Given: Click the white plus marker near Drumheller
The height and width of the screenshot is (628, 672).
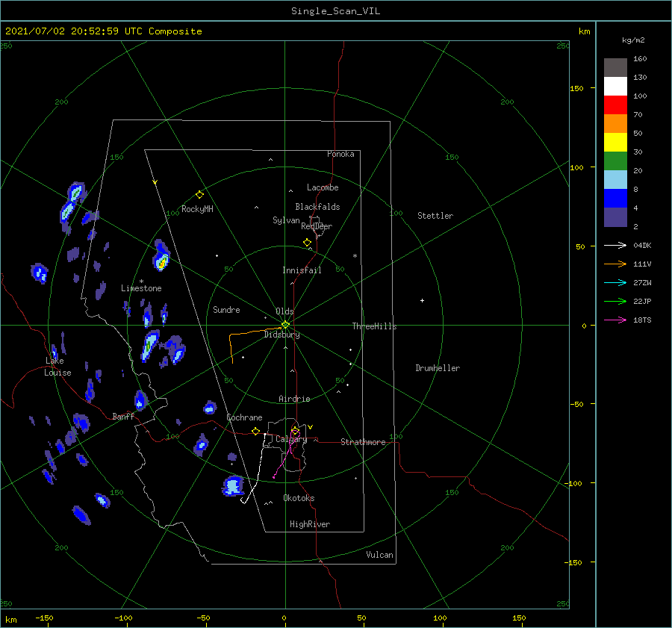Looking at the screenshot, I should (422, 300).
